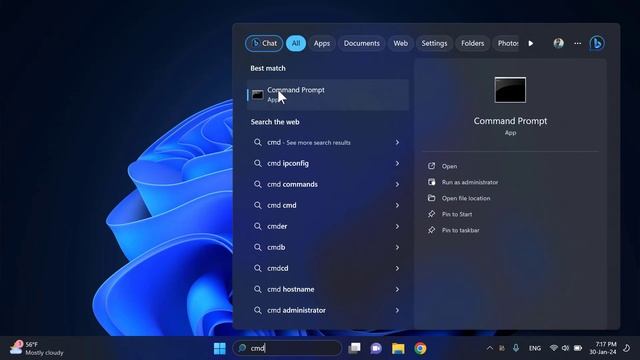
Task: Click the search icon beside 'cmd ipconfig'
Action: click(x=258, y=163)
